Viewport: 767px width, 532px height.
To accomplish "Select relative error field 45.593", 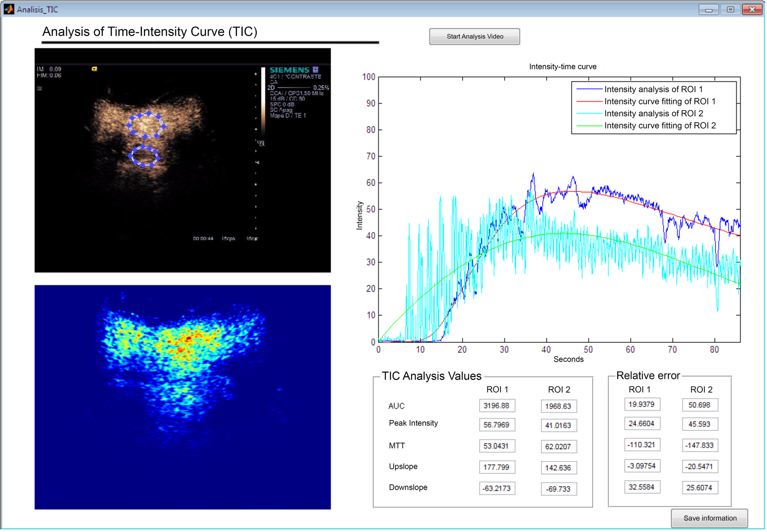I will coord(700,424).
